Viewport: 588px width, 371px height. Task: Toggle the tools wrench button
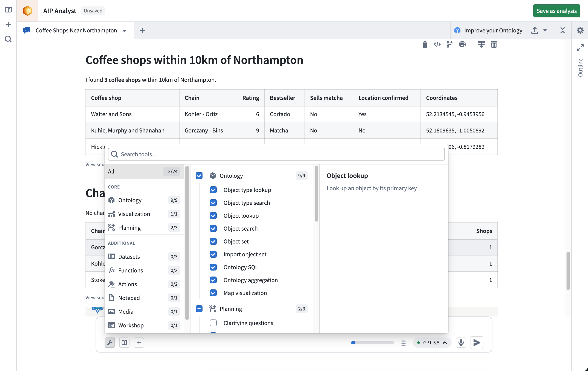pyautogui.click(x=110, y=343)
